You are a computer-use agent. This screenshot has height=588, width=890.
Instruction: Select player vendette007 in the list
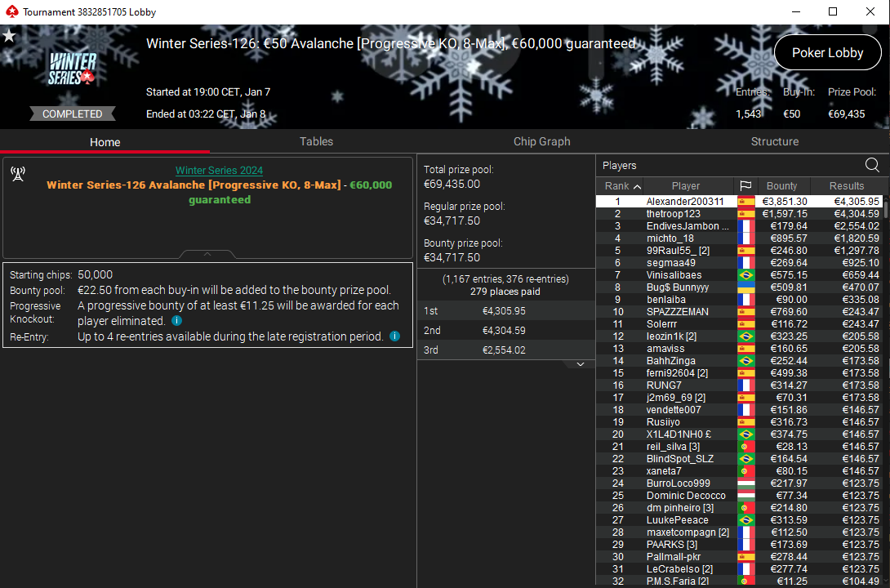(x=739, y=410)
